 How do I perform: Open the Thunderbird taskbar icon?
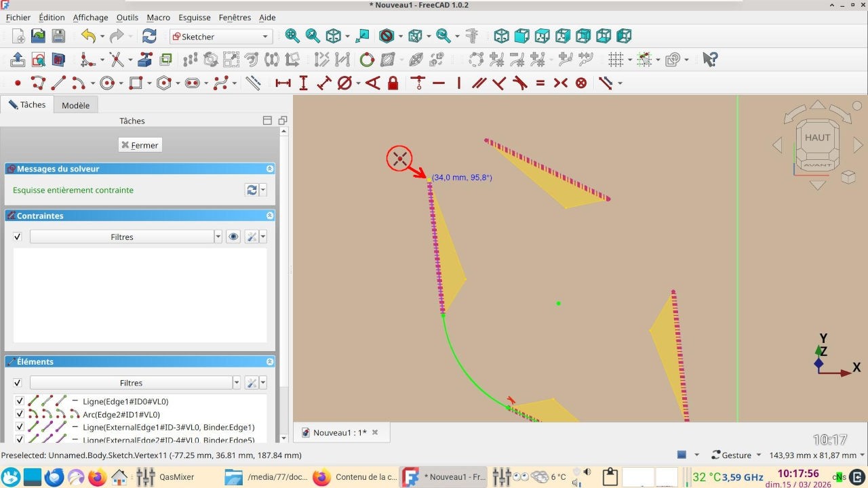(54, 476)
